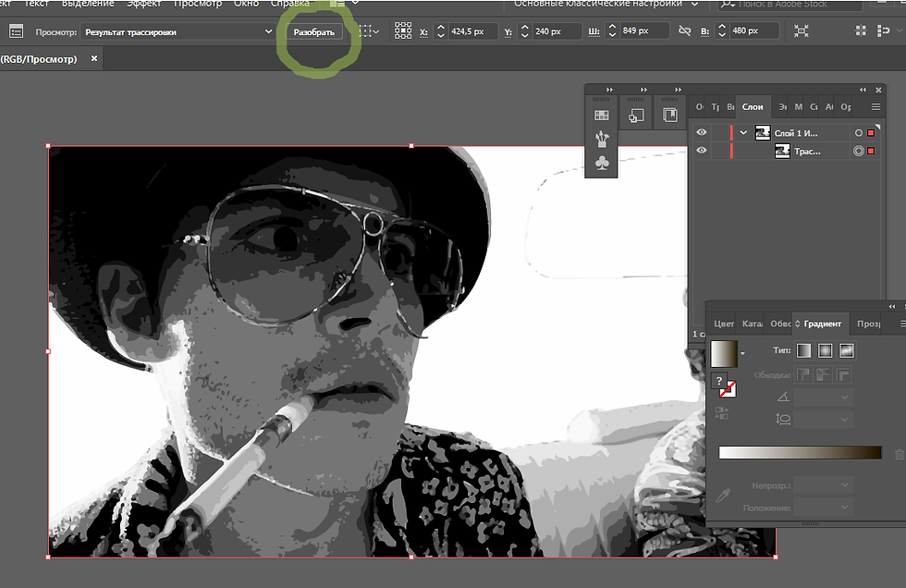Viewport: 906px width, 588px height.
Task: Target the Слой 1 layer circle
Action: point(859,133)
